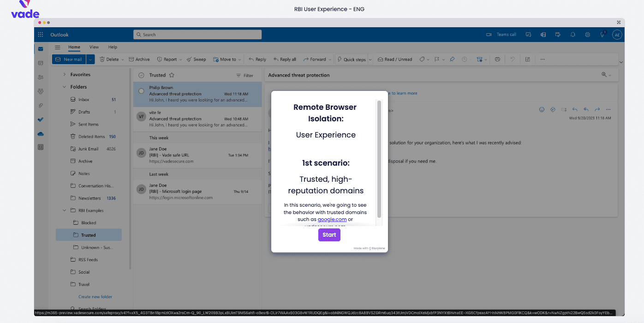Open the Rules folder-gear icon
The width and height of the screenshot is (644, 323).
click(480, 59)
